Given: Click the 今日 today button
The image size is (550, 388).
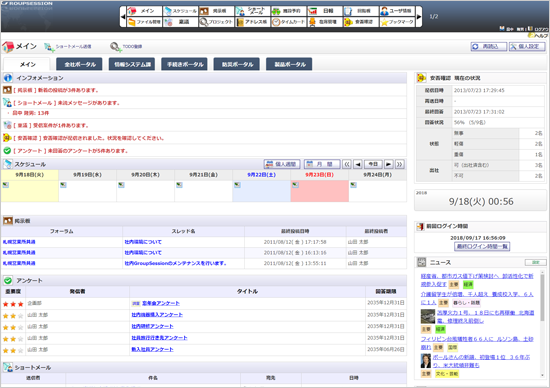Looking at the screenshot, I should pyautogui.click(x=373, y=164).
